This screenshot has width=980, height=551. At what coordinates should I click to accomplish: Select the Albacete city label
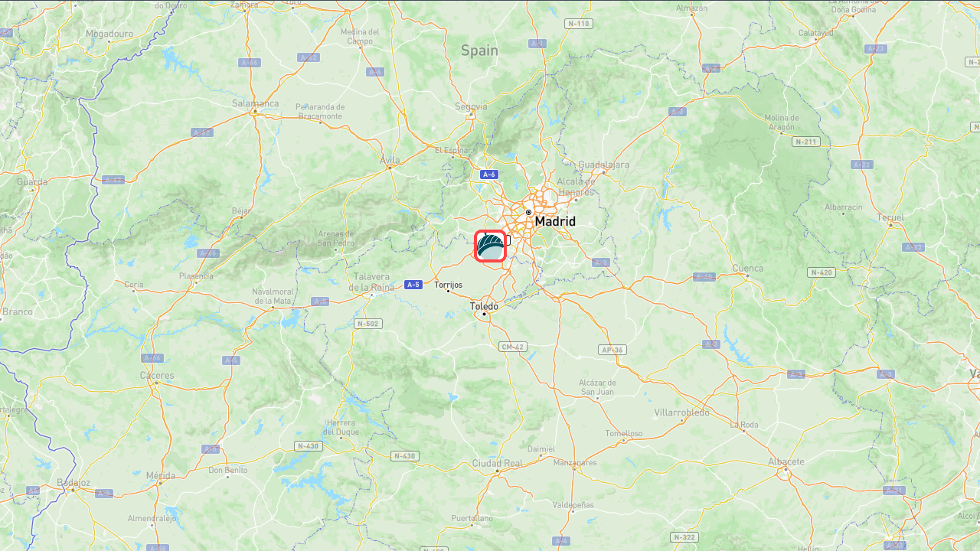(x=786, y=461)
